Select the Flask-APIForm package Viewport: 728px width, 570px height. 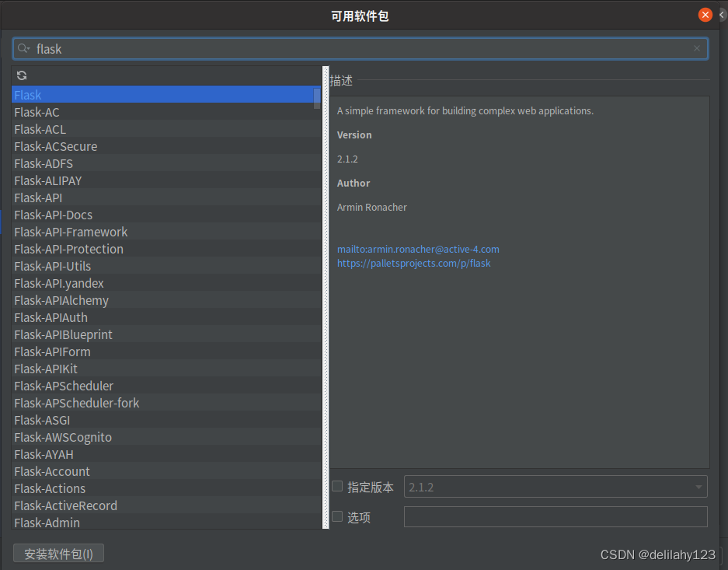point(166,351)
